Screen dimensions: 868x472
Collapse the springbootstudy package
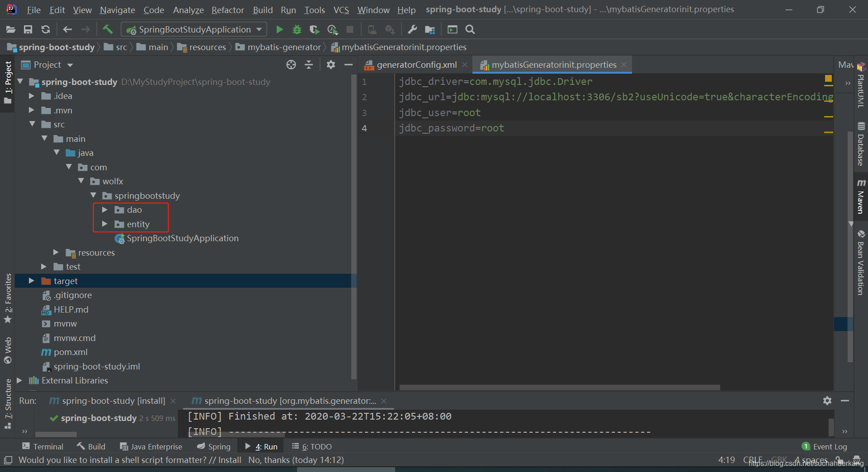[93, 196]
